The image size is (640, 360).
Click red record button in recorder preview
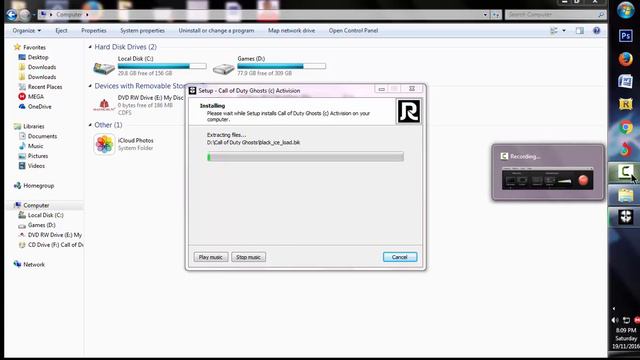click(583, 180)
